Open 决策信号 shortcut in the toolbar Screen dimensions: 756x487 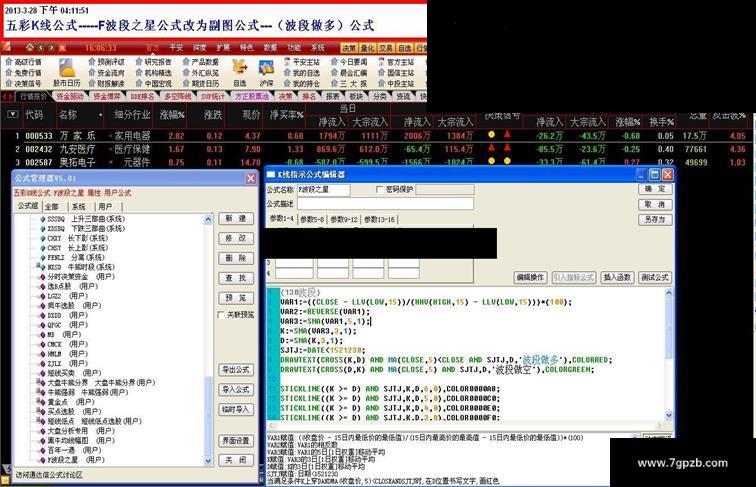point(24,83)
